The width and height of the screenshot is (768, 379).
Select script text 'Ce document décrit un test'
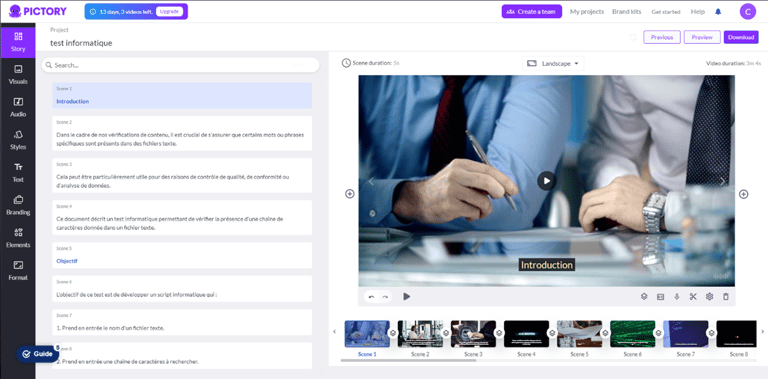169,223
